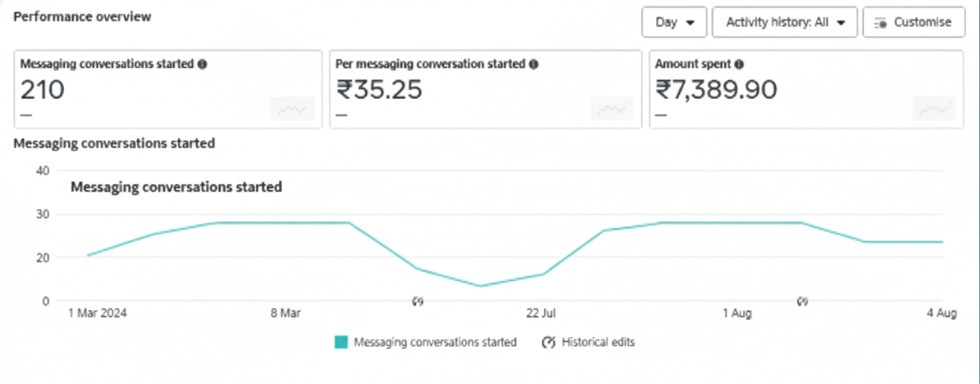The height and width of the screenshot is (384, 980).
Task: Open sparkline thumbnail in Per messaging conversation card
Action: pyautogui.click(x=611, y=109)
